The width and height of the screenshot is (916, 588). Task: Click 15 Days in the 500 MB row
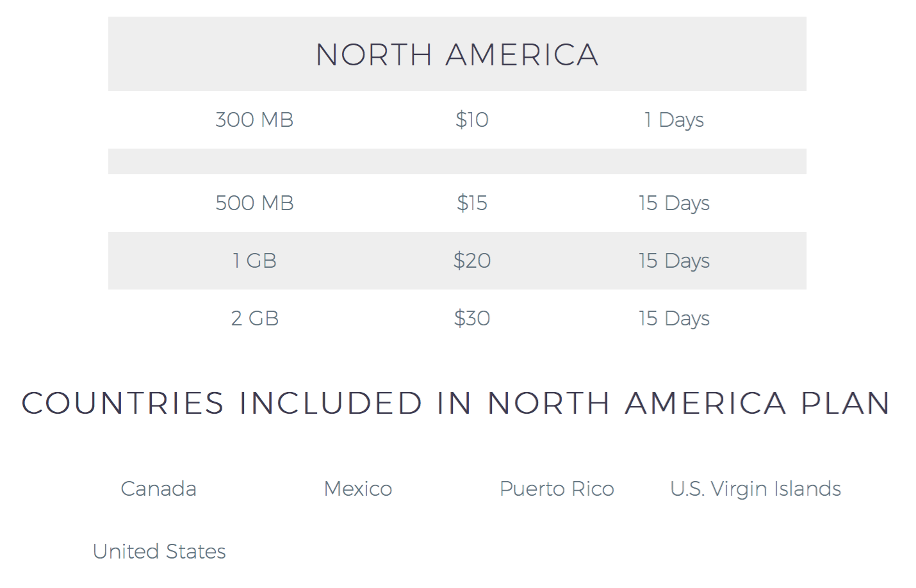(x=674, y=203)
